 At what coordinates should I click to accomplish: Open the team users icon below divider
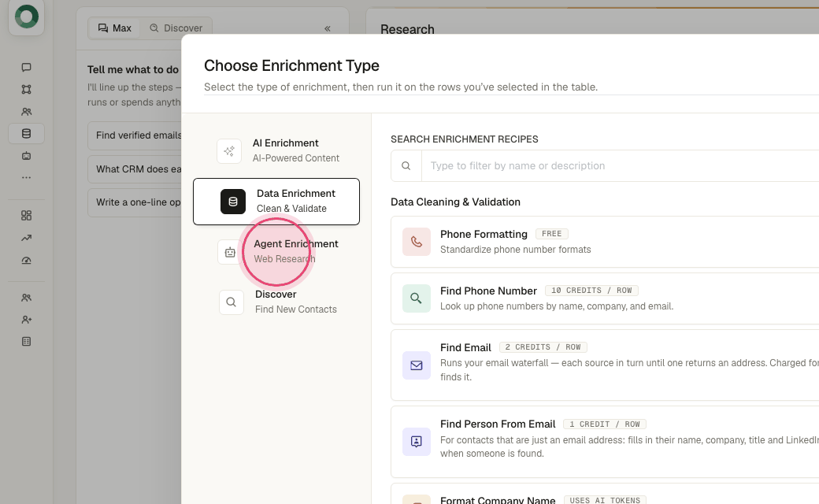pos(26,298)
